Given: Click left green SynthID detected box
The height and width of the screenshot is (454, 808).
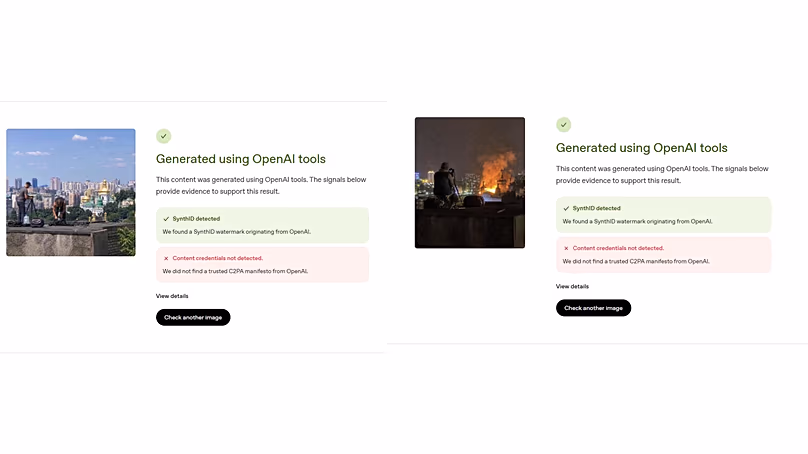Looking at the screenshot, I should (x=262, y=225).
